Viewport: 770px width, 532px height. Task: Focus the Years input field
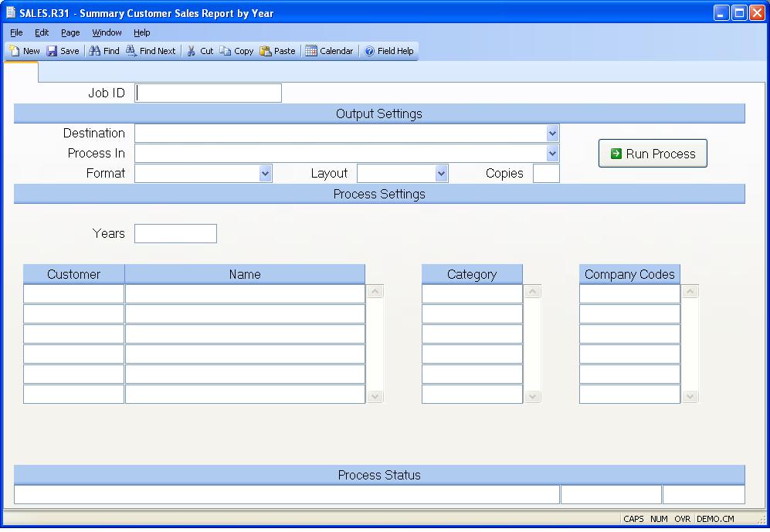(x=175, y=234)
